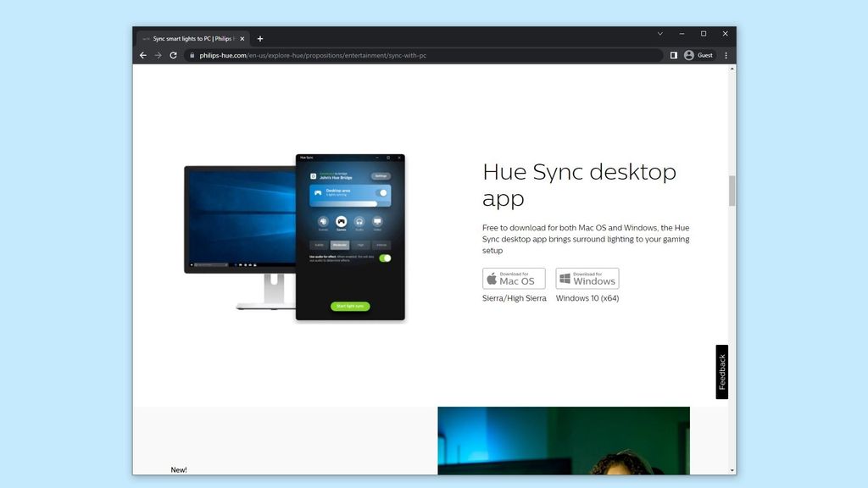868x488 pixels.
Task: Open Chrome's three-dot menu
Action: tap(725, 55)
